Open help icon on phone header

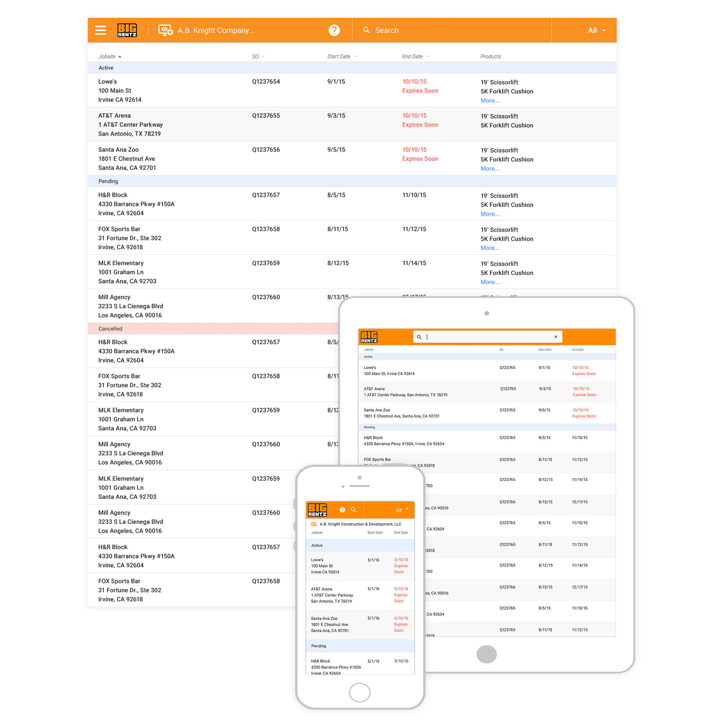point(342,510)
